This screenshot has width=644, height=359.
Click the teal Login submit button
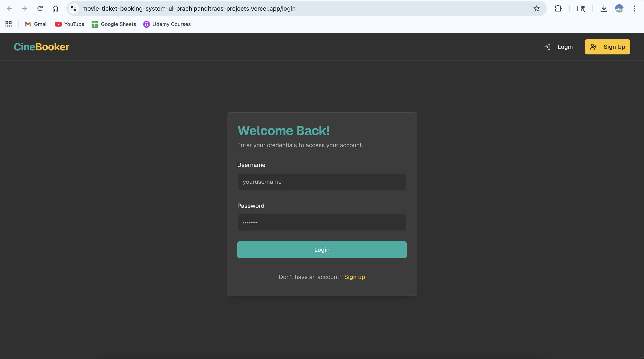(322, 250)
